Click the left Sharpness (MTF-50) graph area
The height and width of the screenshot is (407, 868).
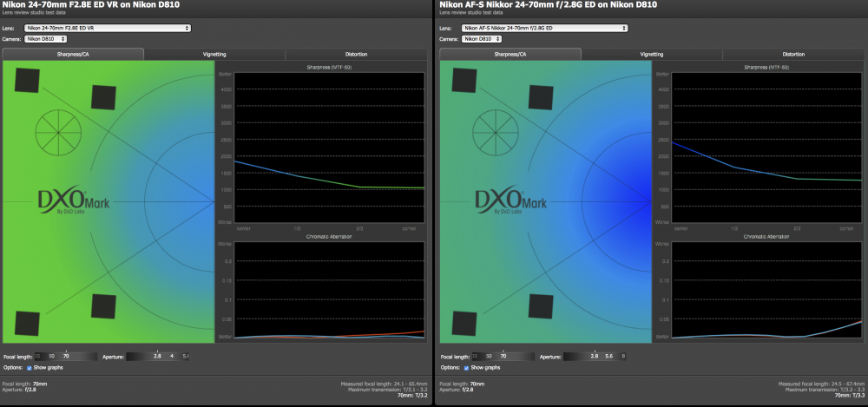[329, 148]
